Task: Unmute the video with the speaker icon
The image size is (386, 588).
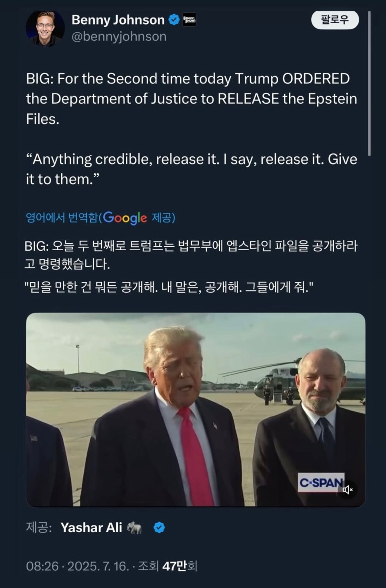Action: tap(348, 489)
